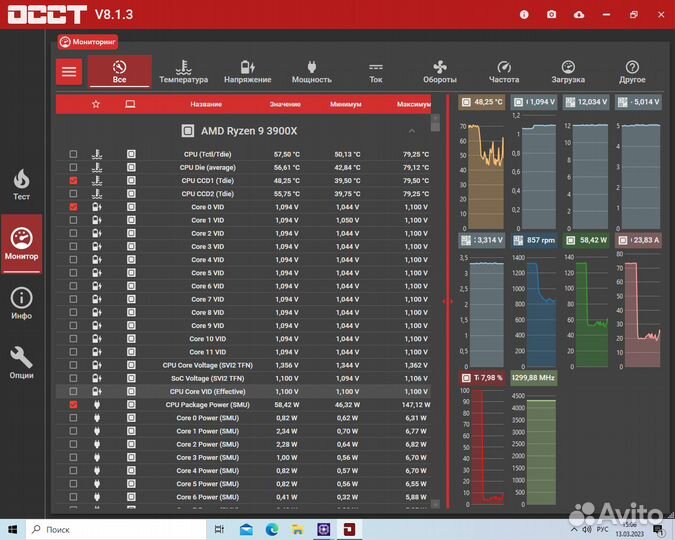Click the cloud upload icon in title bar
The image size is (675, 540).
pyautogui.click(x=578, y=15)
